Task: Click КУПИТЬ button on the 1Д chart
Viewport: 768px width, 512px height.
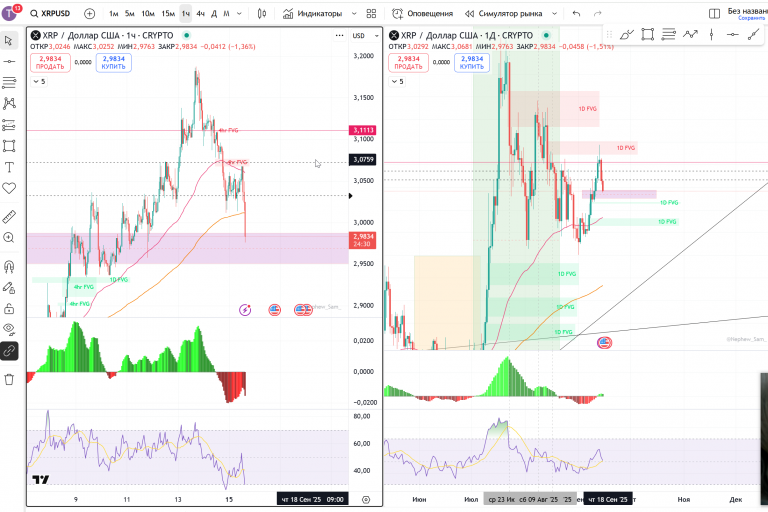Action: (x=472, y=63)
